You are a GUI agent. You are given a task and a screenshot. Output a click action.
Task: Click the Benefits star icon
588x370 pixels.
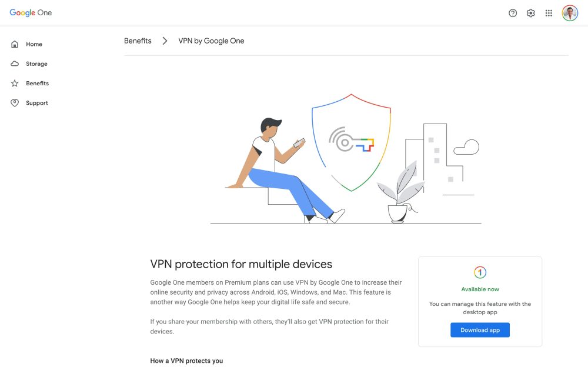pyautogui.click(x=15, y=84)
